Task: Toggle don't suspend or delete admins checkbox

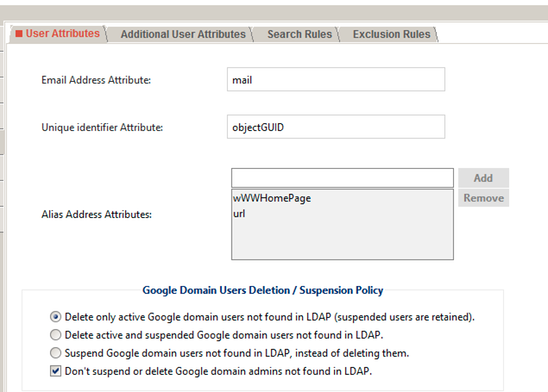Action: [55, 371]
